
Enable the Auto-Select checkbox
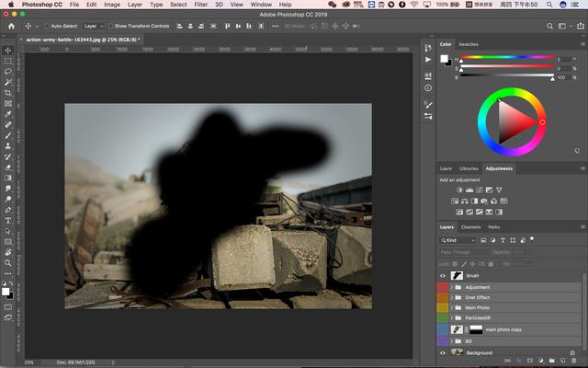click(47, 26)
